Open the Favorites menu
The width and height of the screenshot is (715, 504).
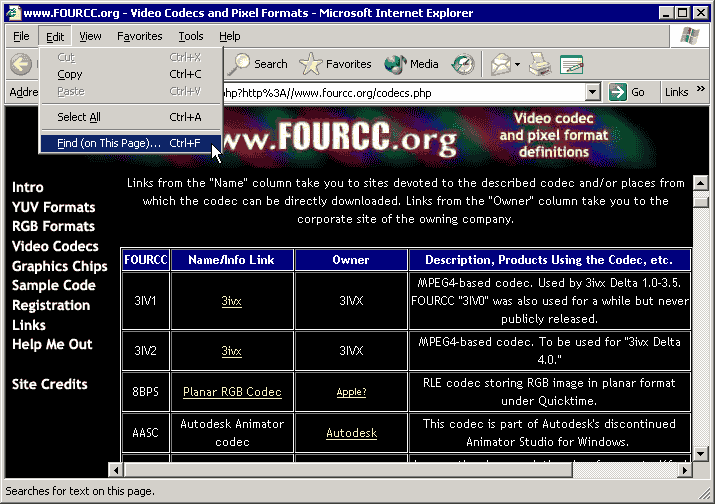(140, 36)
